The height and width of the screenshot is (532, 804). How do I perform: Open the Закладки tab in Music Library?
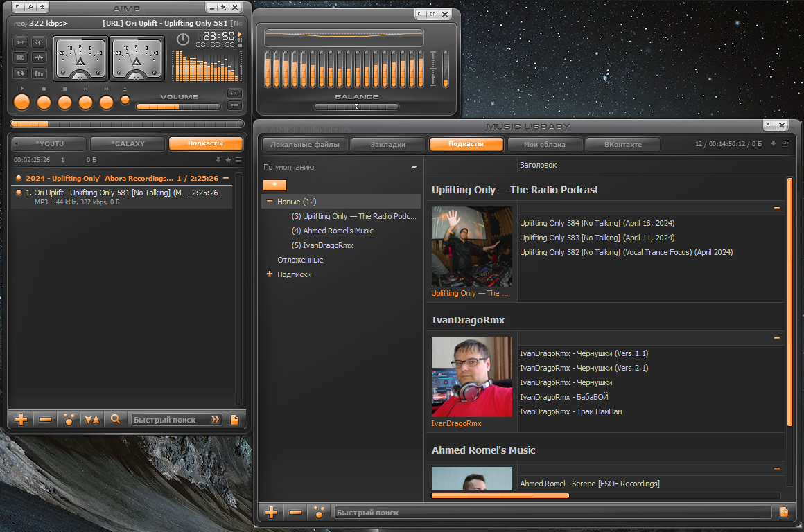click(x=388, y=145)
